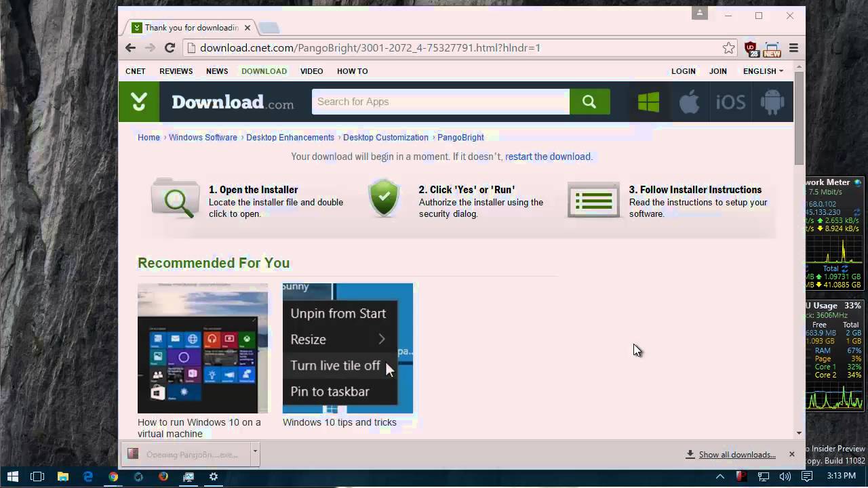Close the downloads bar with the X
Viewport: 868px width, 488px height.
pos(791,454)
